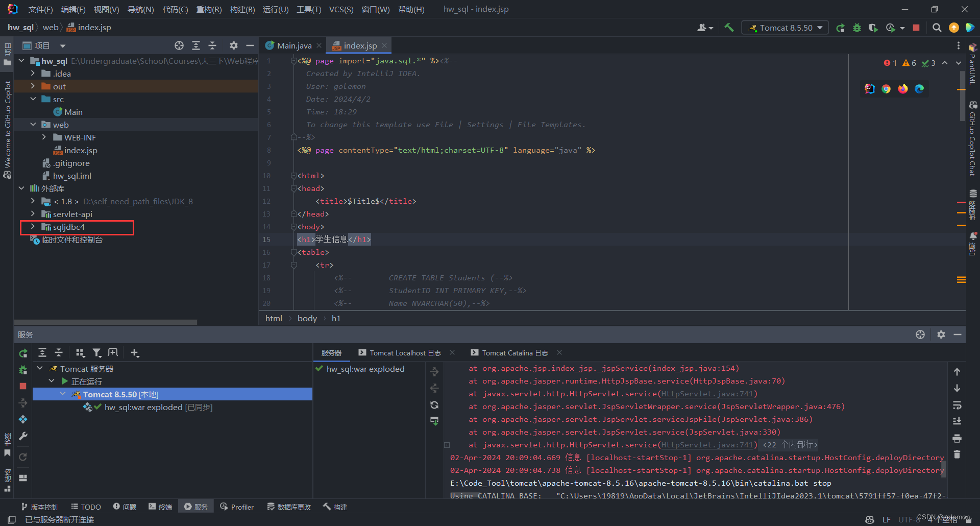Click the project tree horizontal scrollbar
This screenshot has height=526, width=980.
coord(106,322)
